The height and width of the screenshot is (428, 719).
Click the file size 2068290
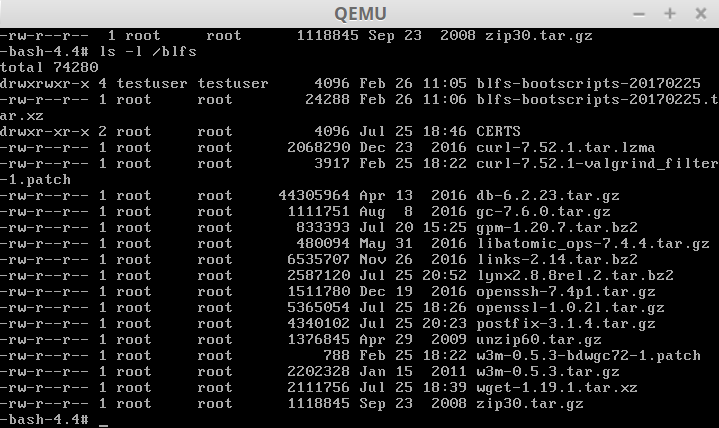[x=319, y=148]
